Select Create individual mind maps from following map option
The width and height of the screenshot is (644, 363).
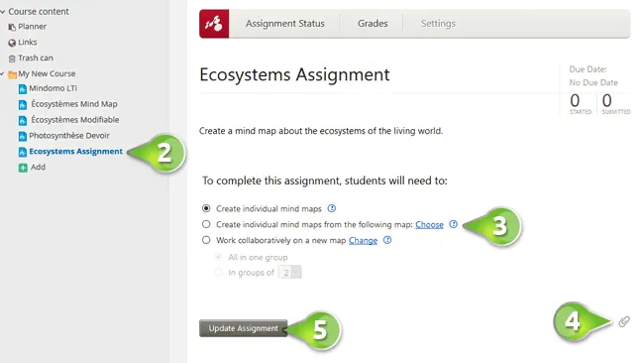pyautogui.click(x=206, y=224)
